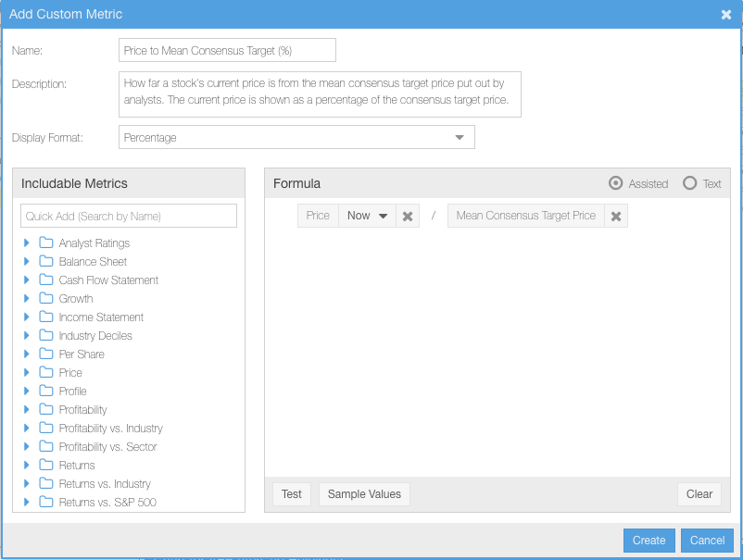Click the Per Share folder icon
743x560 pixels.
point(46,354)
